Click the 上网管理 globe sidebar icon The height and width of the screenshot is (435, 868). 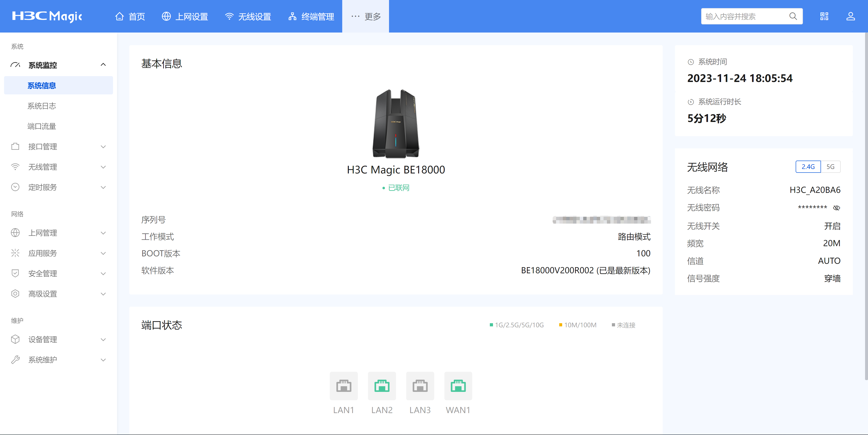click(x=15, y=233)
